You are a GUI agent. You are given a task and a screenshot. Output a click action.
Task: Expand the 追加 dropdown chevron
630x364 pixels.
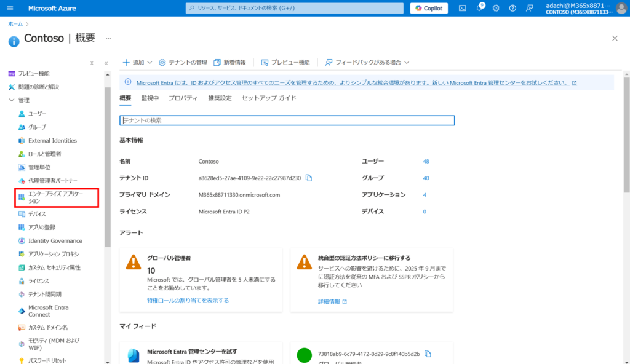pos(150,63)
